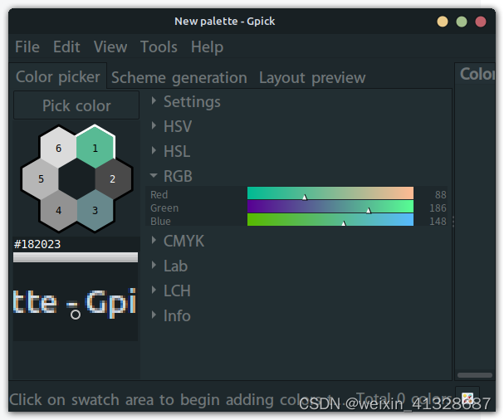The height and width of the screenshot is (420, 504).
Task: Click the Red value 88
Action: tap(440, 195)
